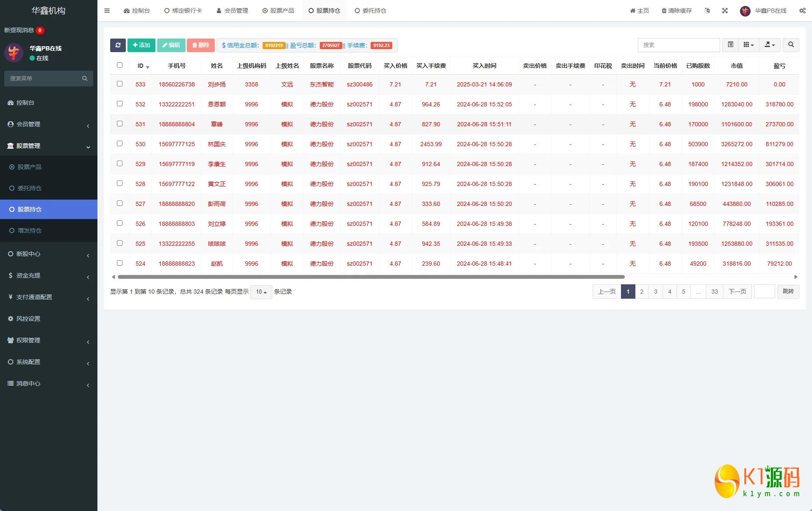Expand the 系统配置 sidebar menu

(49, 362)
